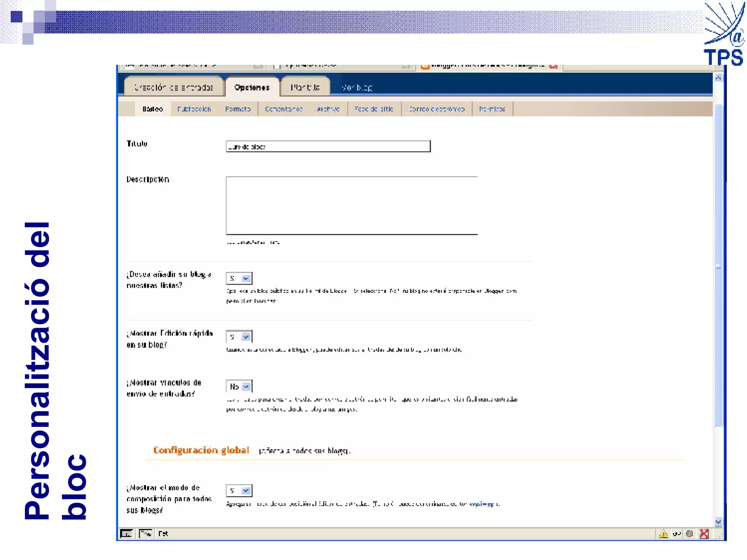Viewport: 747px width, 560px height.
Task: Open the Mostrar vínculos de envío dropdown
Action: [x=246, y=386]
